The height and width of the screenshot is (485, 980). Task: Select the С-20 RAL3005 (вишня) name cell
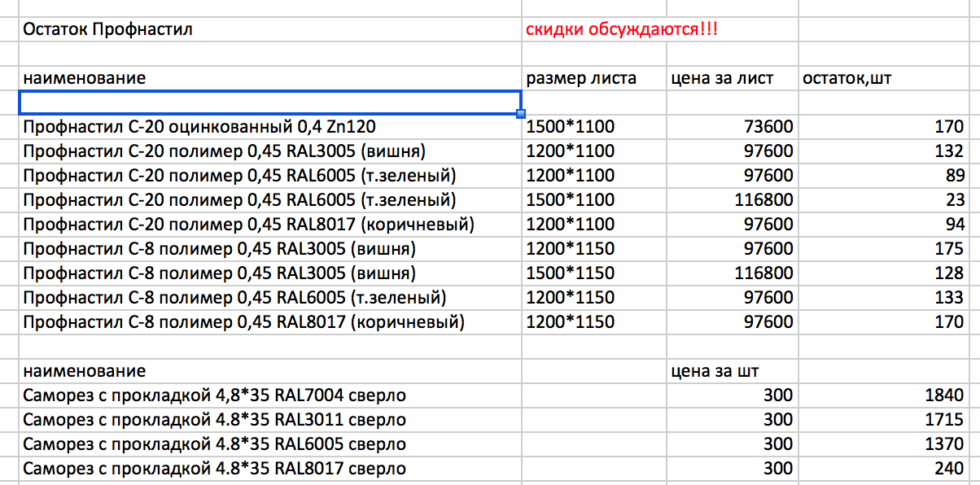tap(225, 151)
